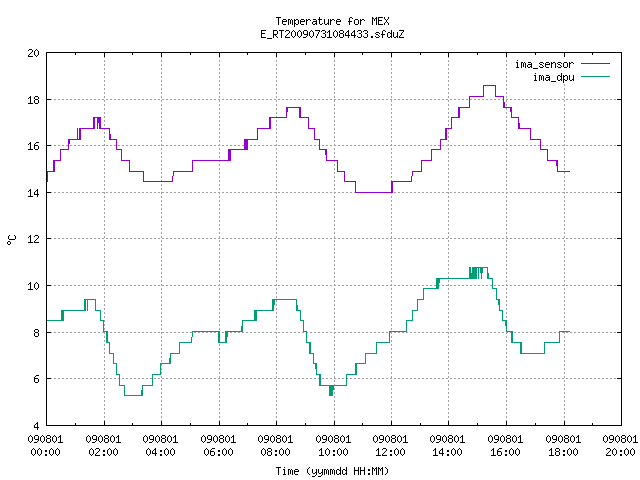The height and width of the screenshot is (480, 640).
Task: Click the purple ima_sensor legend line sample
Action: coord(595,64)
